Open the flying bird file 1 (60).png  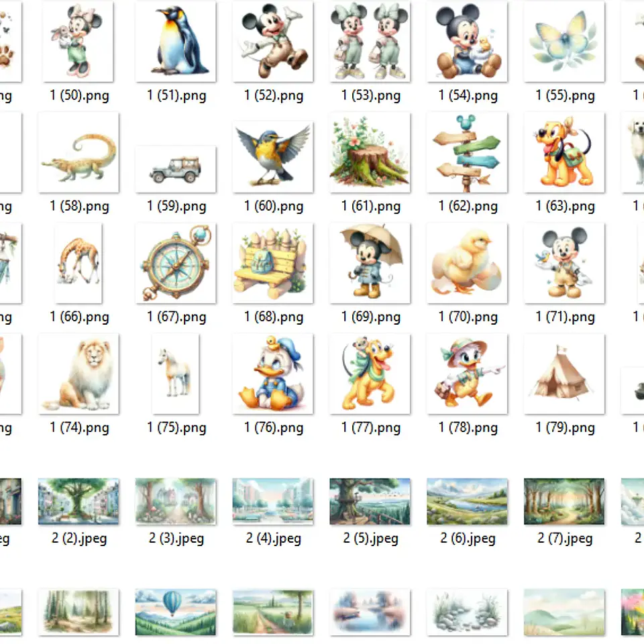(272, 152)
